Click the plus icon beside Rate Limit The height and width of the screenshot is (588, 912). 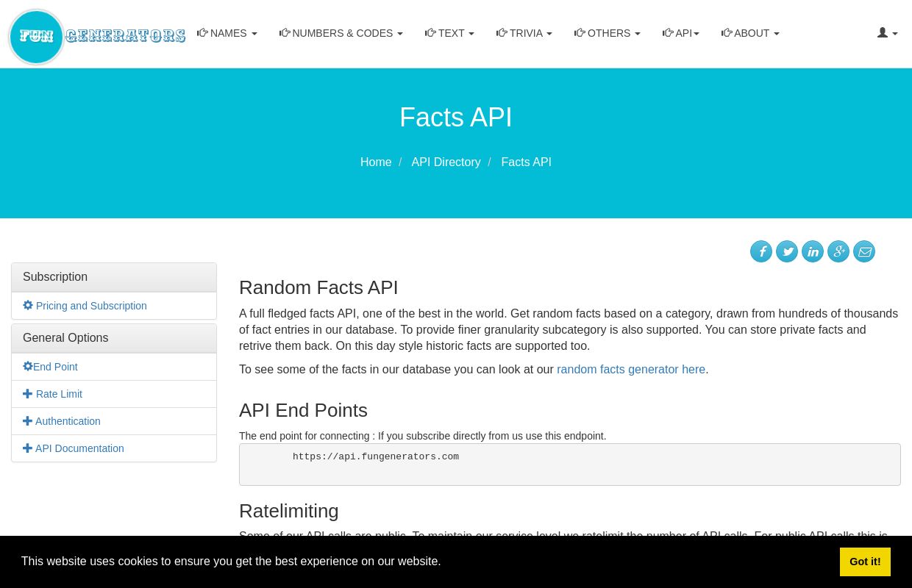28,393
